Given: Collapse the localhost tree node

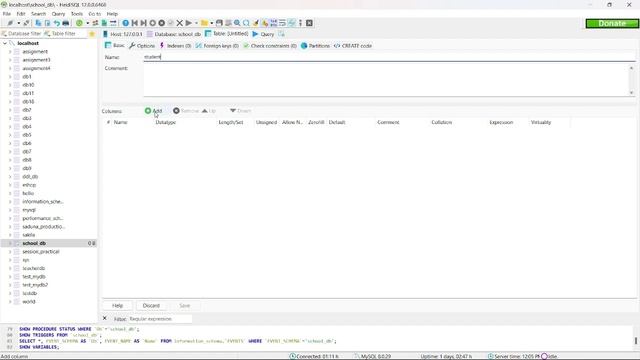Looking at the screenshot, I should coord(5,43).
